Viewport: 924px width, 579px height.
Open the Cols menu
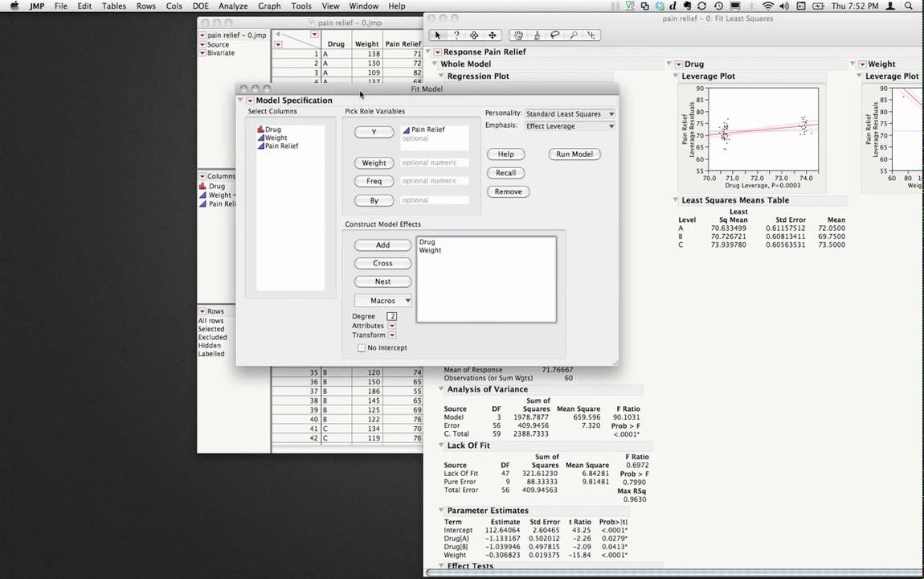pos(174,6)
